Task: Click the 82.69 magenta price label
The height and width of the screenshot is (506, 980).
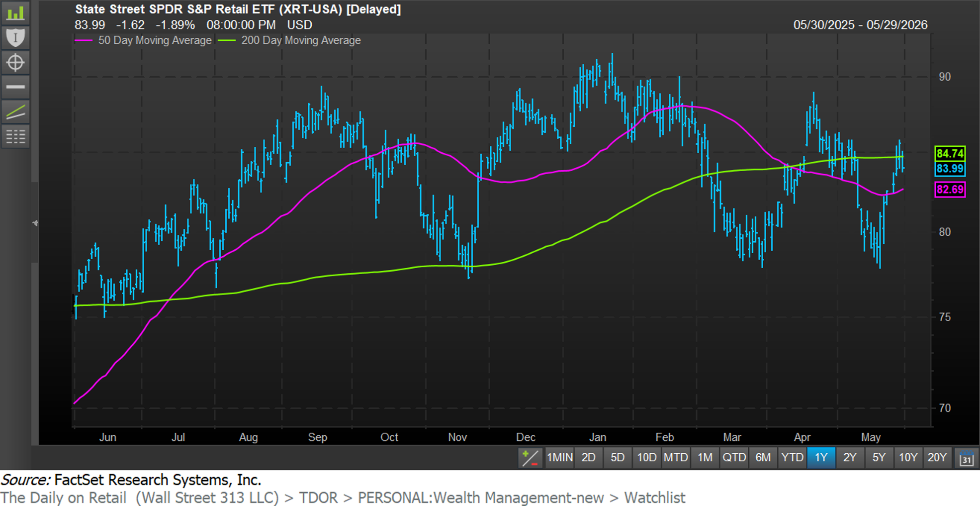Action: 950,189
